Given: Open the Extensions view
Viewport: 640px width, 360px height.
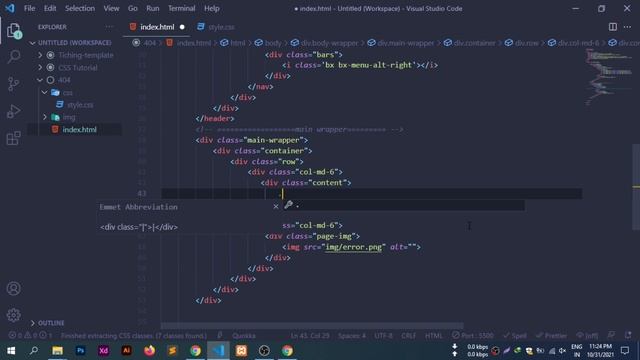Looking at the screenshot, I should [13, 138].
